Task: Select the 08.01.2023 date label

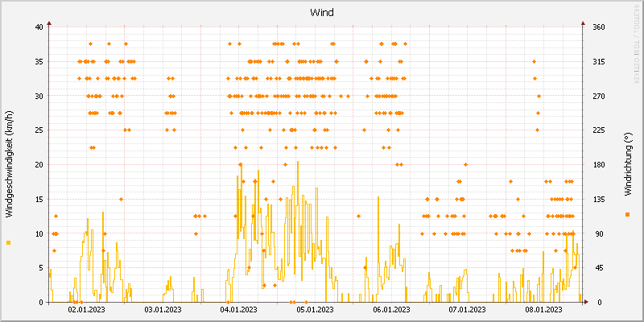Action: coord(544,309)
